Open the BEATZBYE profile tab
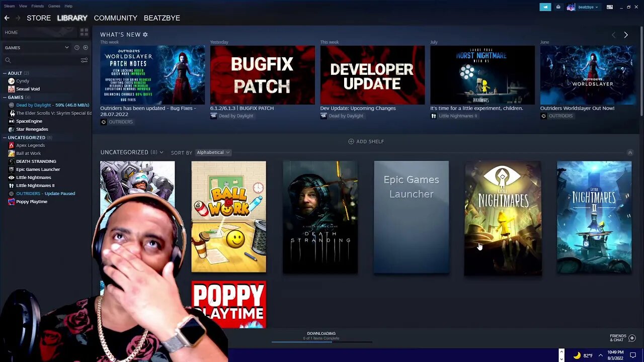This screenshot has width=644, height=362. 162,18
